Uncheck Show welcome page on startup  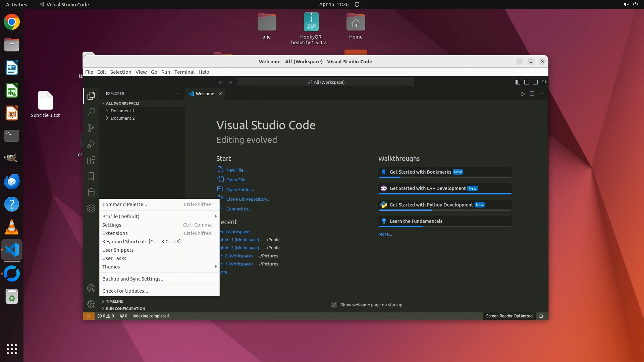click(x=334, y=305)
